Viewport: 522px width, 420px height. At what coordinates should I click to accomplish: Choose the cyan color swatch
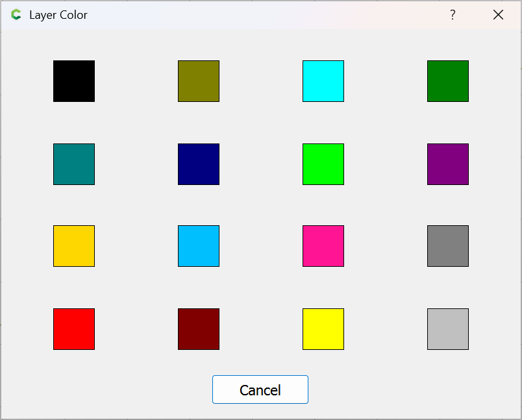(x=323, y=81)
